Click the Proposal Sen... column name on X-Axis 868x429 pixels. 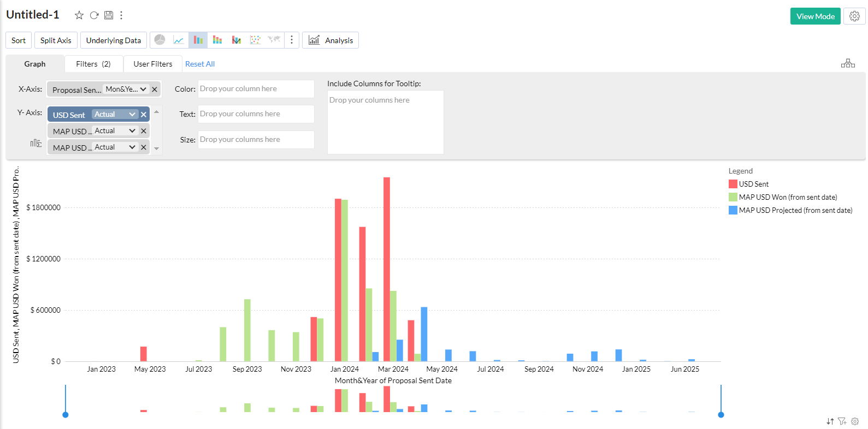tap(77, 90)
